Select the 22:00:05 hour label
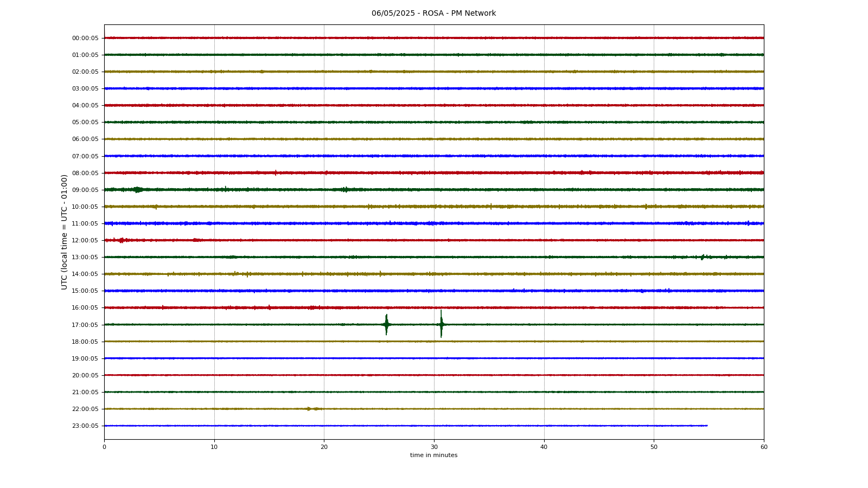868x488 pixels. 85,409
